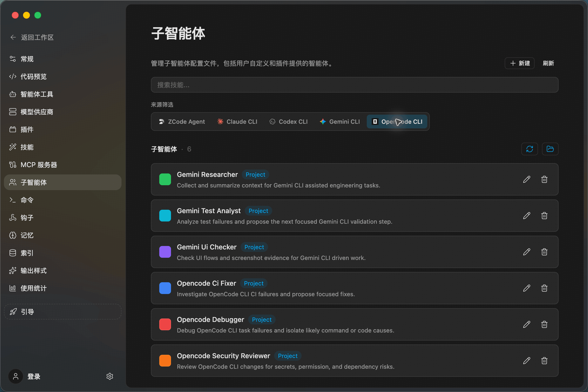The width and height of the screenshot is (588, 392).
Task: Open 使用统计 usage statistics section
Action: (x=63, y=288)
